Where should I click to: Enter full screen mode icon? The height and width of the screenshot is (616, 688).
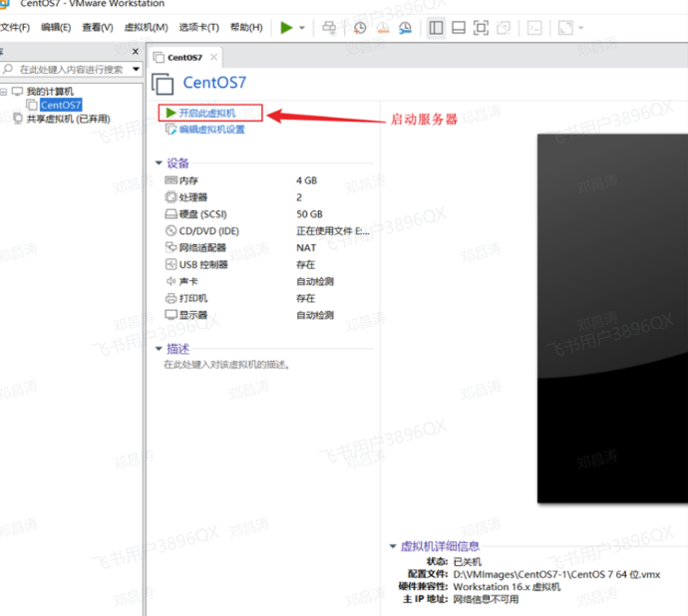pos(481,28)
